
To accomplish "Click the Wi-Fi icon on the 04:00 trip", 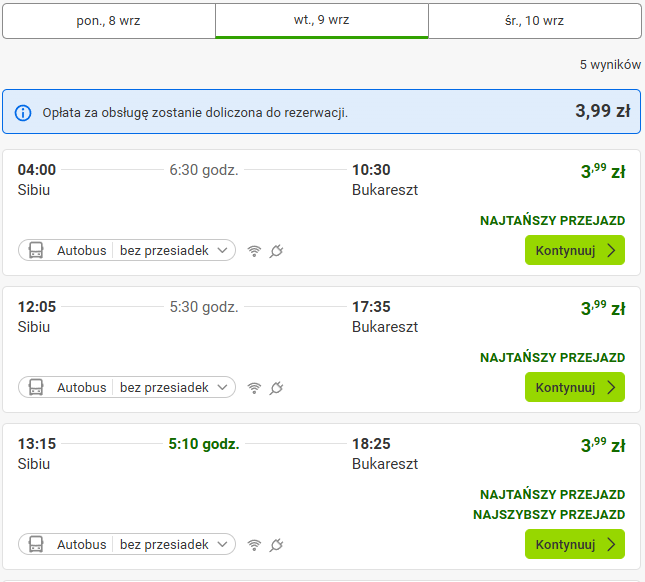I will [254, 251].
